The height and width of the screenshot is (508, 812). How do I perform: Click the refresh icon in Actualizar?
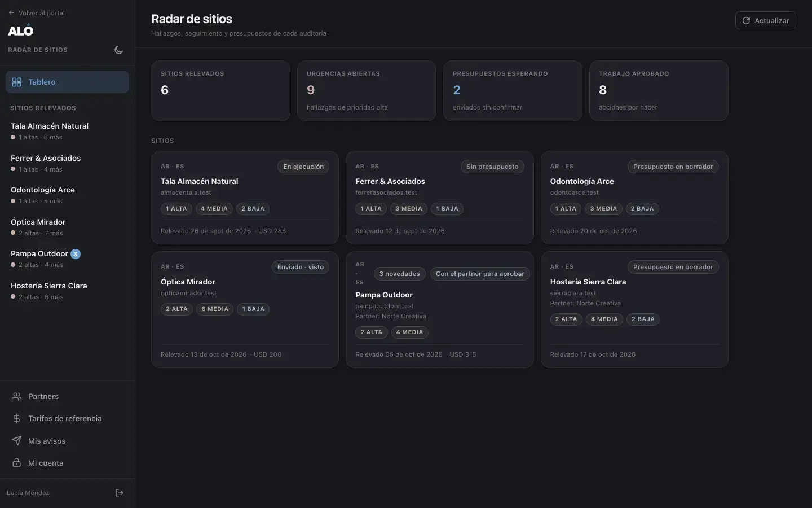point(746,20)
